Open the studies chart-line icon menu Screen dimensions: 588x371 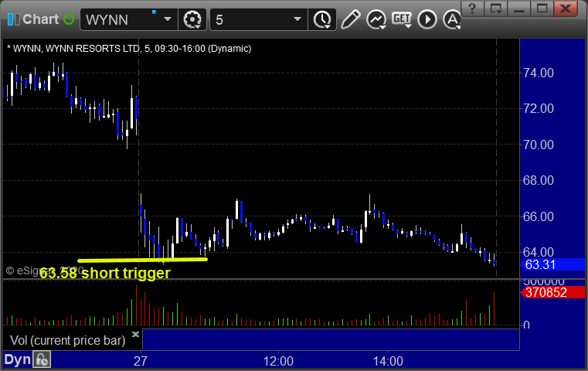coord(376,19)
